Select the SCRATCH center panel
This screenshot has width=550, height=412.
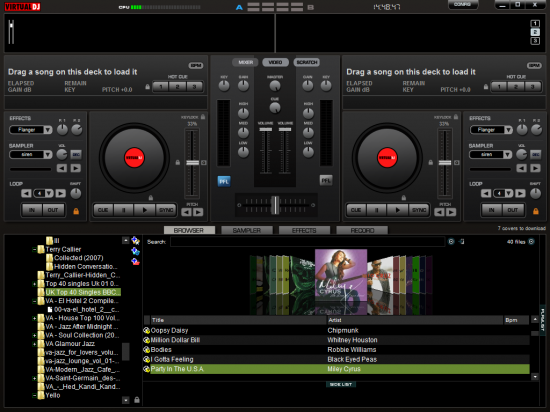pyautogui.click(x=307, y=62)
